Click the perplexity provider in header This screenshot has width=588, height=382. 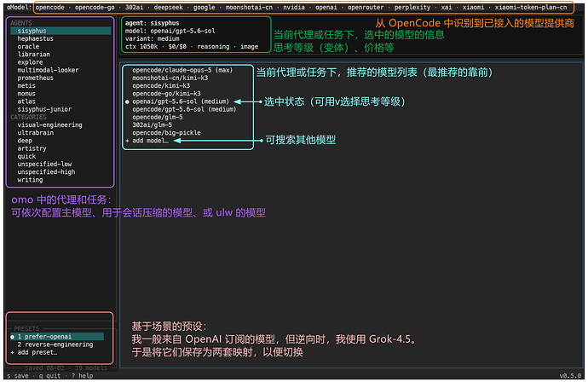coord(412,8)
